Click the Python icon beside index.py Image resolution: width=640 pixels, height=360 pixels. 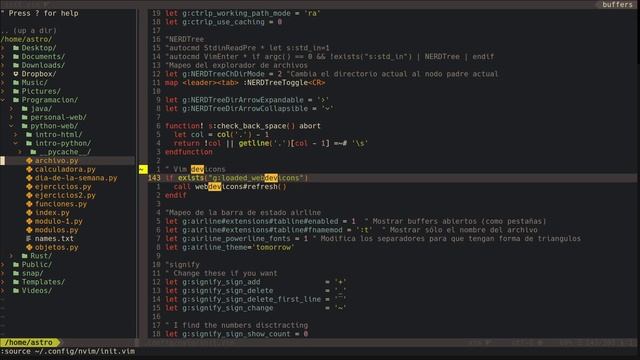coord(29,213)
